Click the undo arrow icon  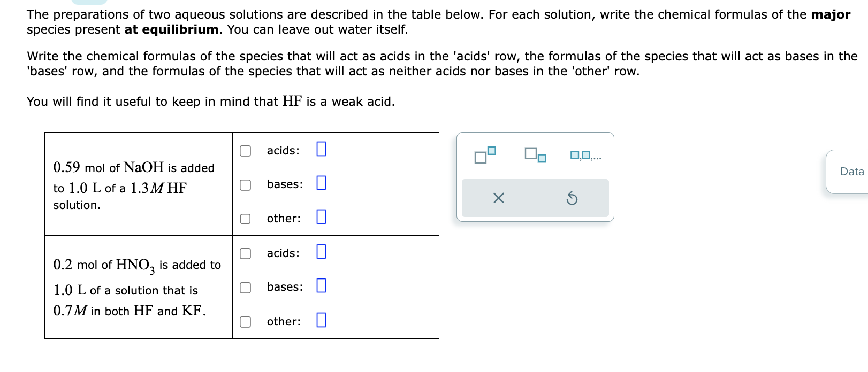[x=572, y=198]
